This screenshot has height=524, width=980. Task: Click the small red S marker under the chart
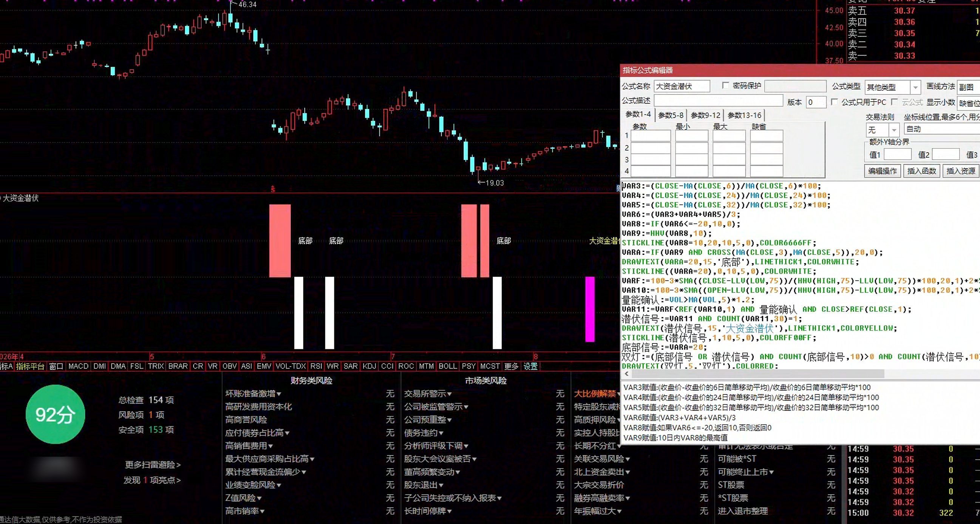(x=273, y=189)
